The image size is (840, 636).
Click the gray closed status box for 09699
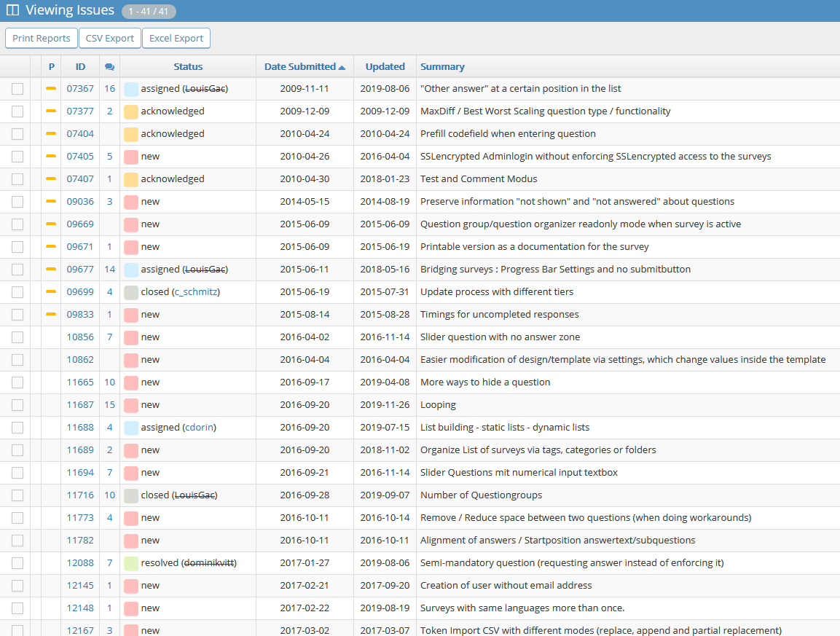click(x=131, y=292)
